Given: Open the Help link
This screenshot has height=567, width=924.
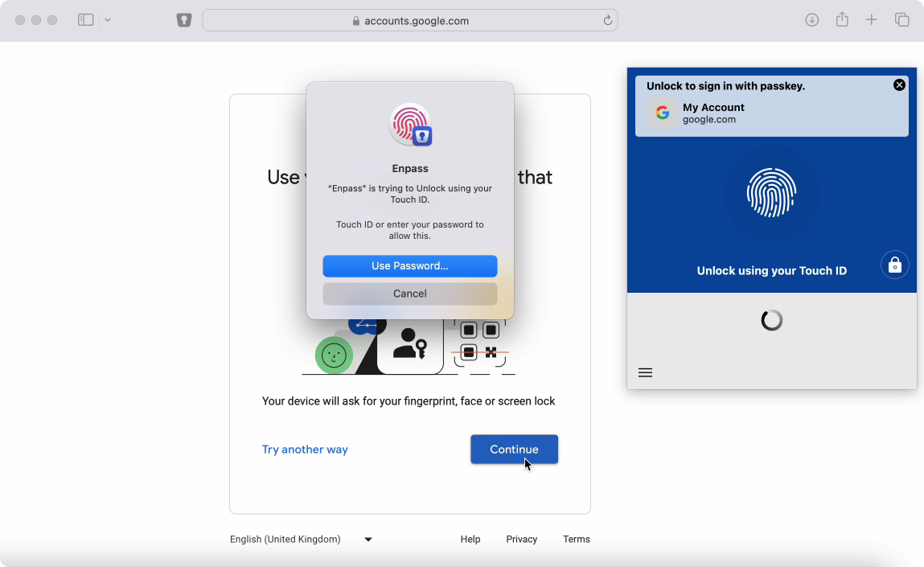Looking at the screenshot, I should point(470,540).
